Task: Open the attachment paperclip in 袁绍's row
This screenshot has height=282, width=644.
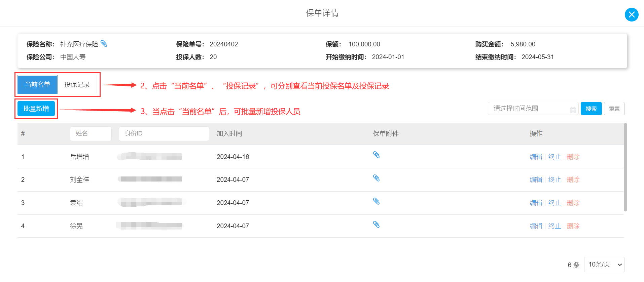Action: tap(376, 201)
